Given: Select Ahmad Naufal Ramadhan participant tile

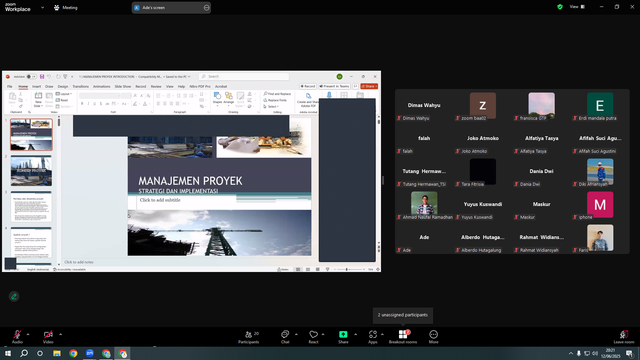Looking at the screenshot, I should coord(424,205).
